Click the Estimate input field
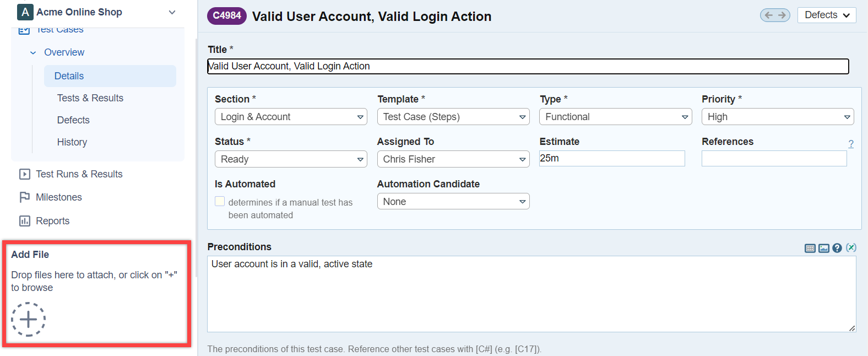This screenshot has height=356, width=868. tap(611, 159)
